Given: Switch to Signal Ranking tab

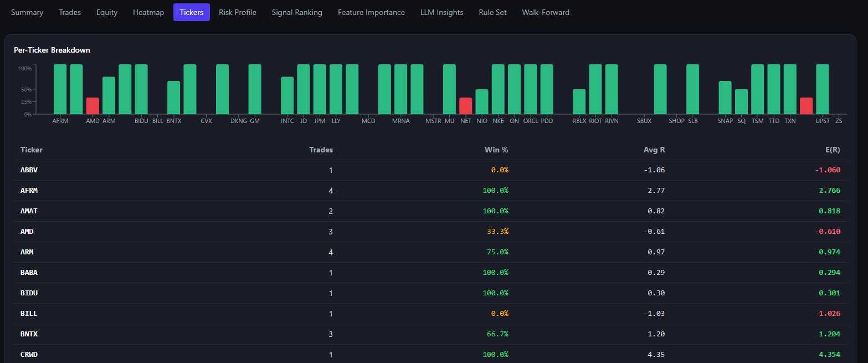Looking at the screenshot, I should tap(297, 12).
